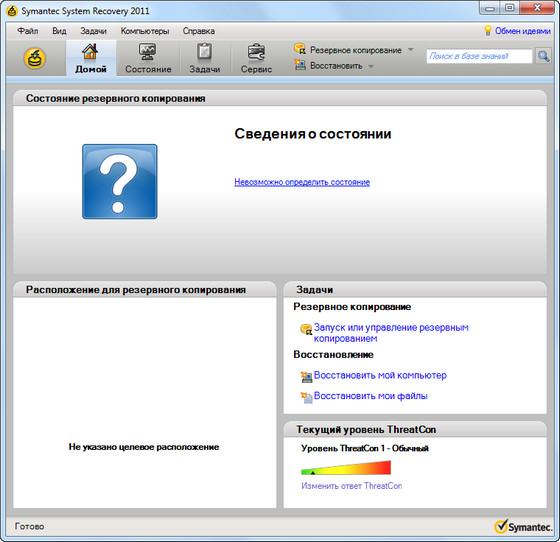Close the Symantec System Recovery window
560x542 pixels.
(537, 8)
